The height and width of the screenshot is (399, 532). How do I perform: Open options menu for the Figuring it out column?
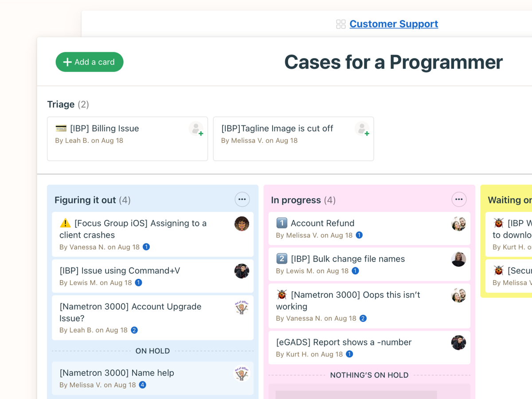242,199
